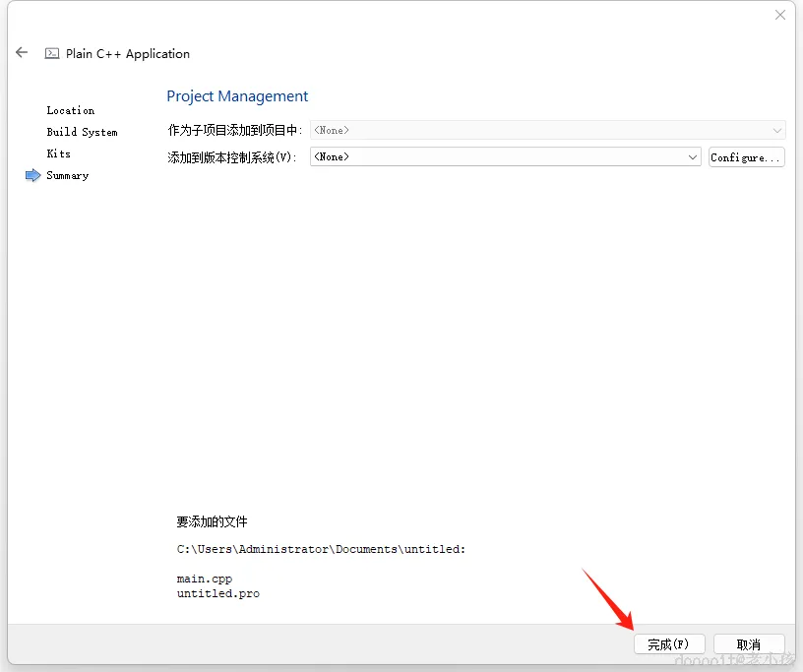Select the Summary wizard step
Image resolution: width=803 pixels, height=672 pixels.
coord(68,175)
